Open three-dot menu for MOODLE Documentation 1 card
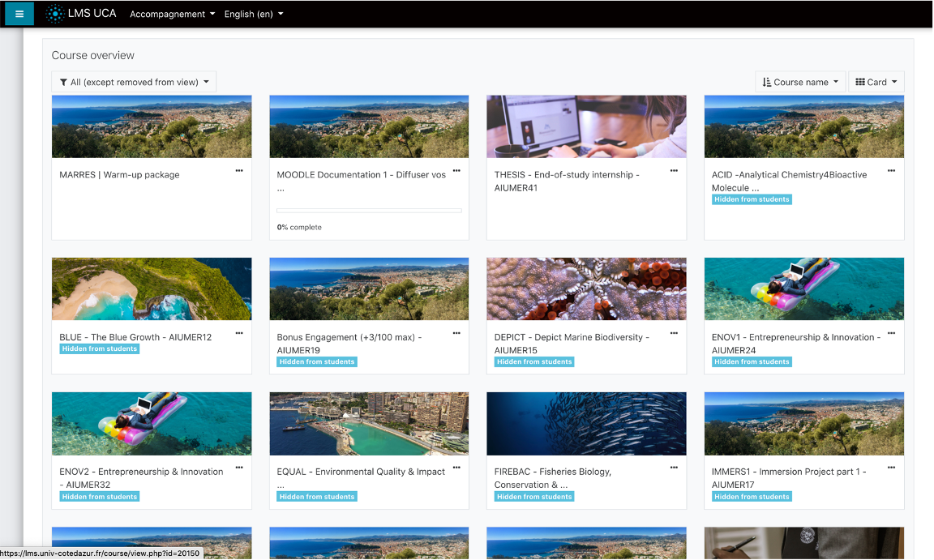 (x=456, y=171)
